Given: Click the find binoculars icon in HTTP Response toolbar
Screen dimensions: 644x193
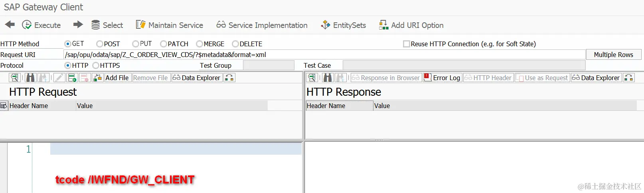Looking at the screenshot, I should (x=328, y=78).
